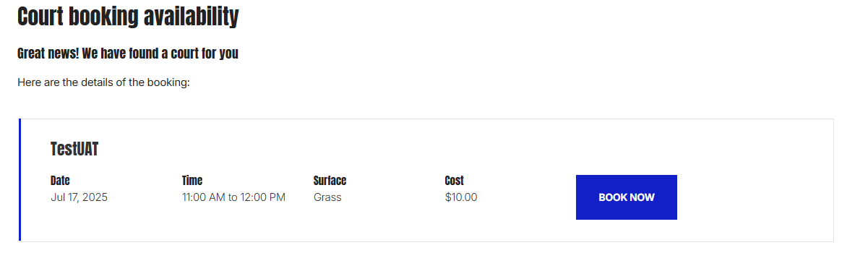This screenshot has width=868, height=279.
Task: Click the blue accent bar on booking card
Action: 20,180
